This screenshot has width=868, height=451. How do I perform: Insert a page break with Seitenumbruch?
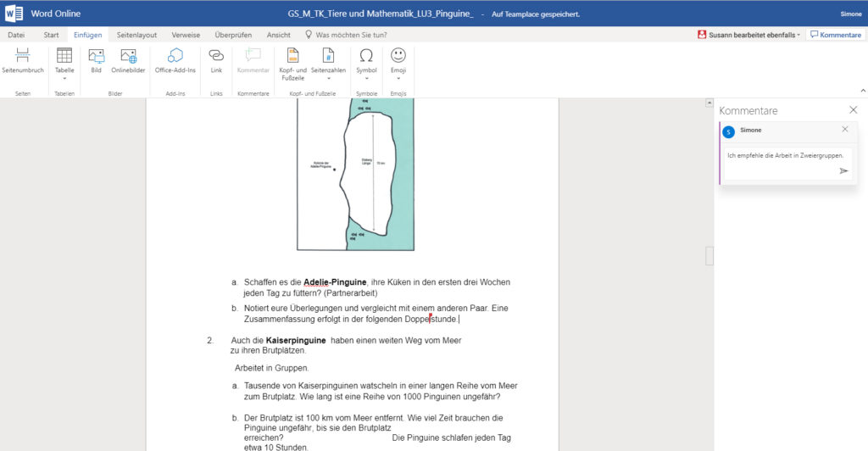coord(22,60)
